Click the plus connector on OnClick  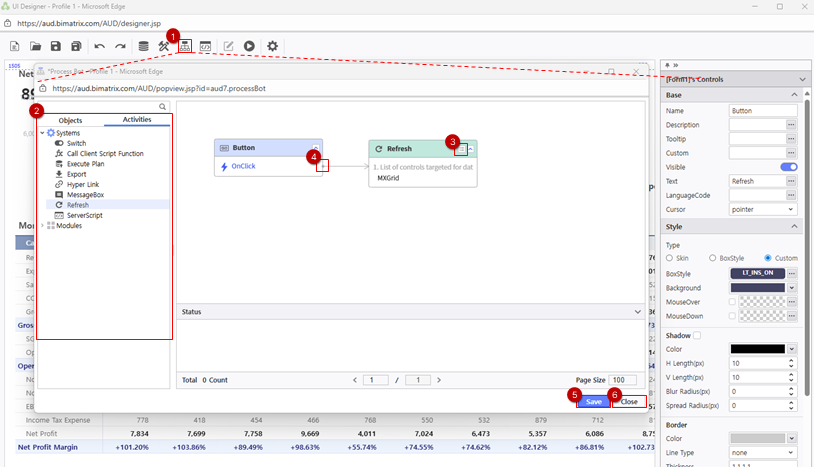(321, 166)
